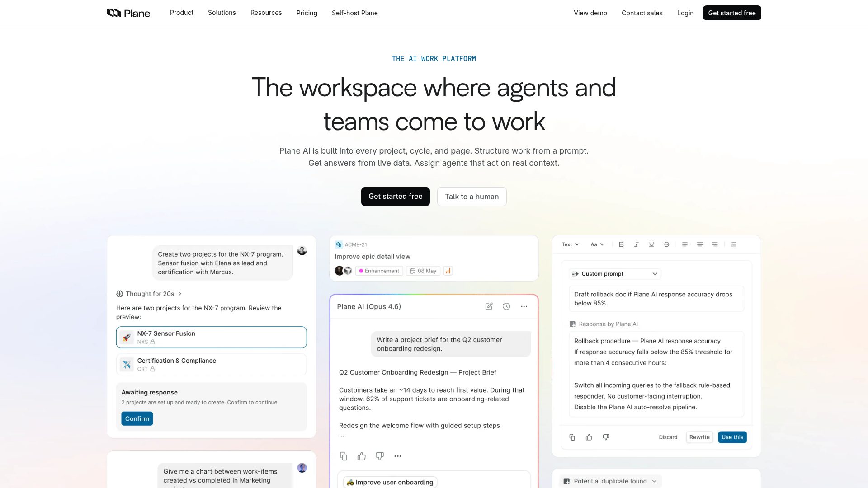Viewport: 868px width, 488px height.
Task: Align text left in editor toolbar
Action: 685,244
